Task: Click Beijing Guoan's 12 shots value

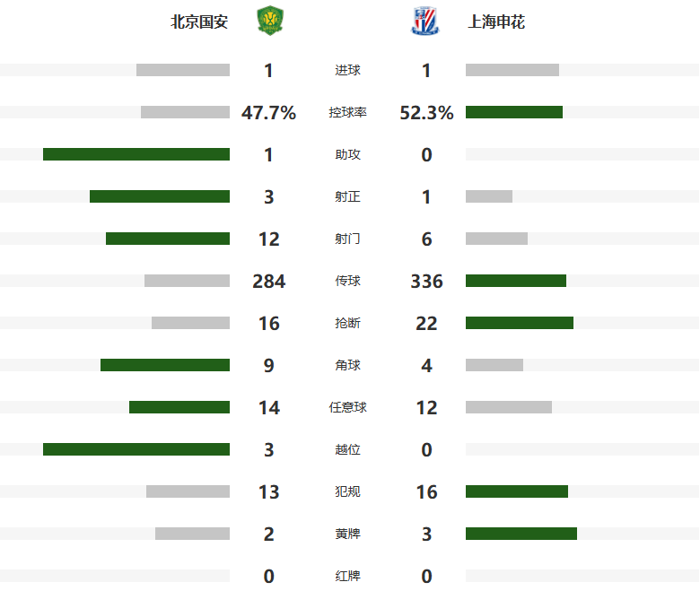Action: click(268, 239)
